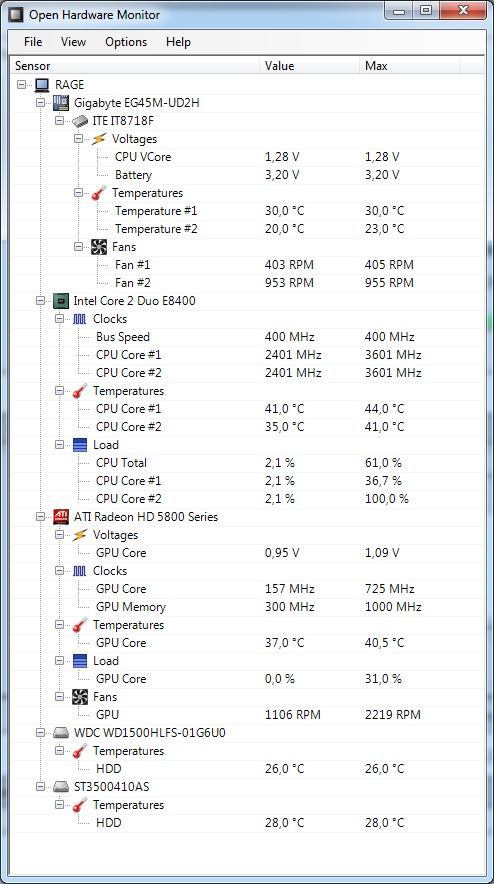The image size is (494, 884).
Task: Click the Load bars icon under ATI Radeon
Action: click(x=80, y=661)
